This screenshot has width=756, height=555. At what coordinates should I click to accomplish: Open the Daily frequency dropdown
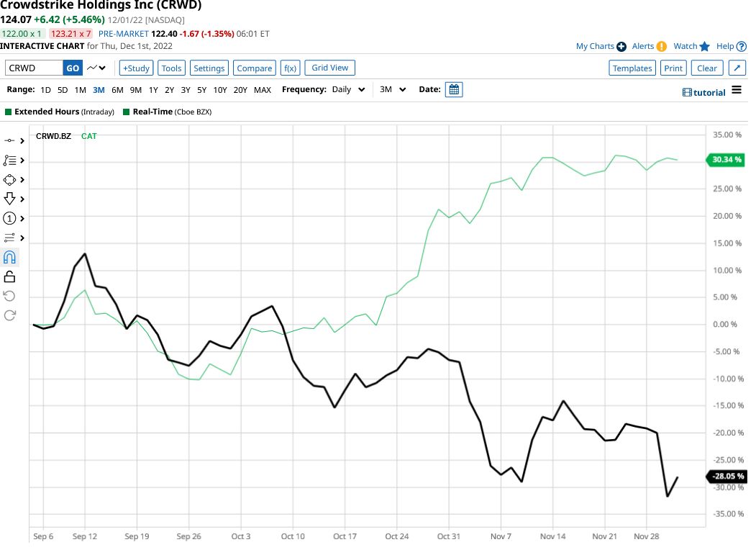coord(348,90)
